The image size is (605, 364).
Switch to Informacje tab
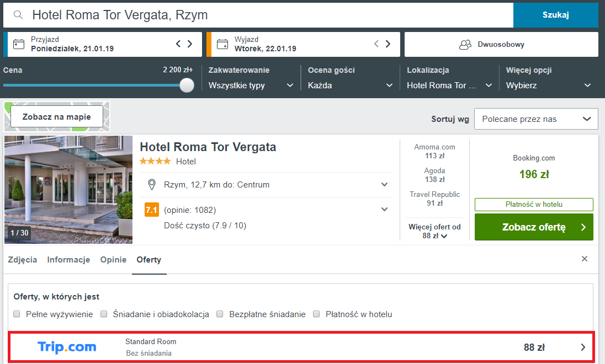68,260
